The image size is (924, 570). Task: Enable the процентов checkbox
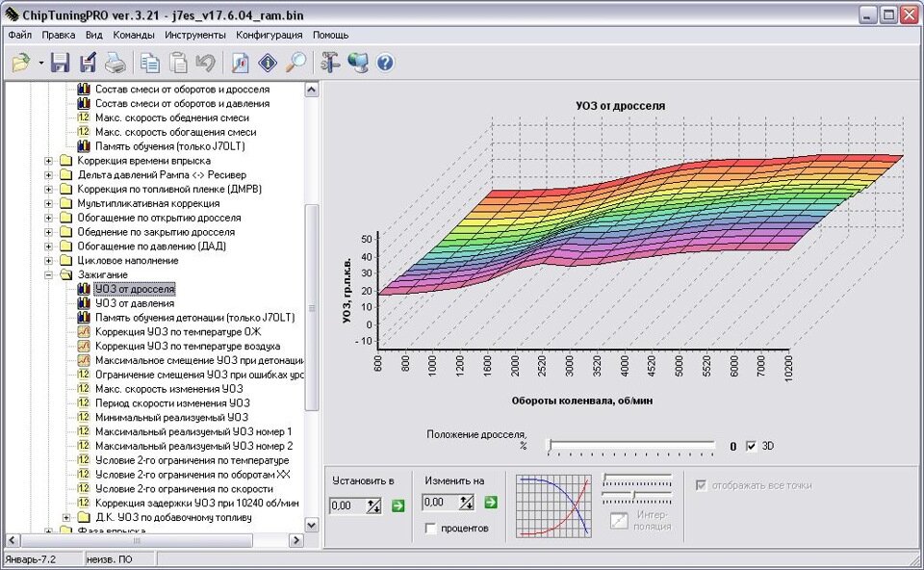tap(428, 527)
